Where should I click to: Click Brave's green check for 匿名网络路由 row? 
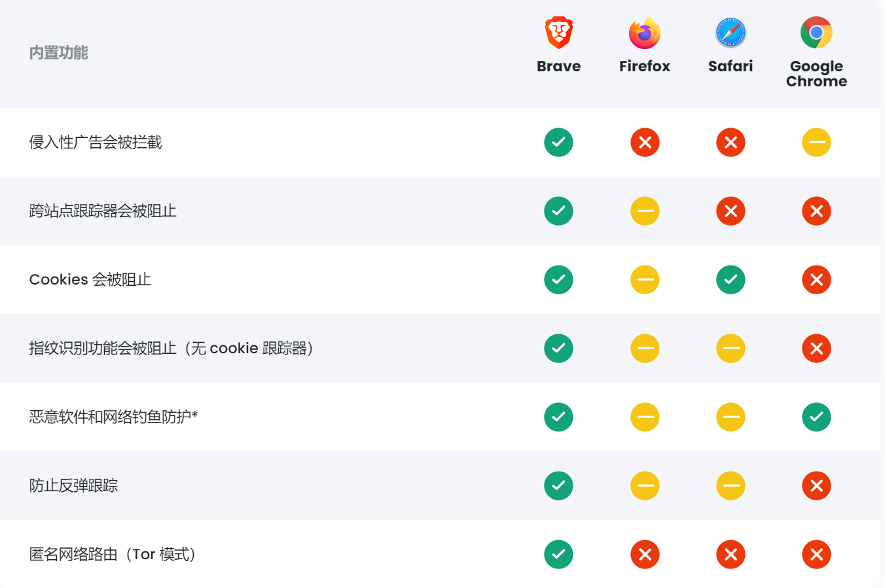pyautogui.click(x=558, y=555)
